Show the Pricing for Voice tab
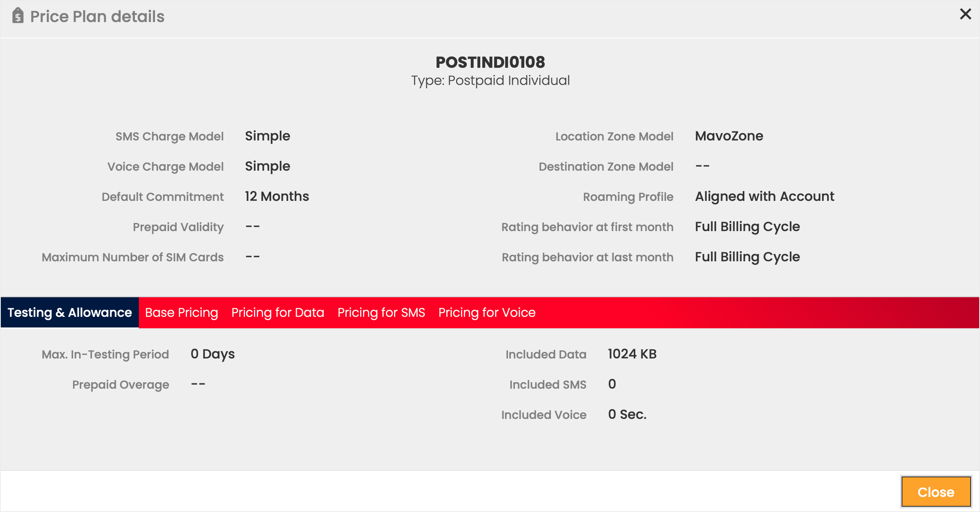The width and height of the screenshot is (980, 512). point(487,313)
